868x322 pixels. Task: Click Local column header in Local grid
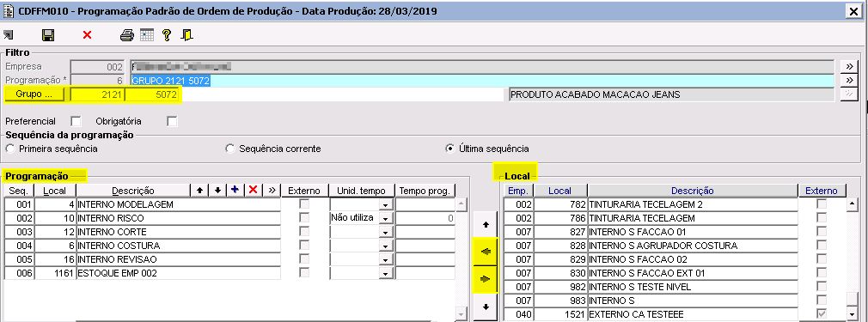(x=559, y=191)
